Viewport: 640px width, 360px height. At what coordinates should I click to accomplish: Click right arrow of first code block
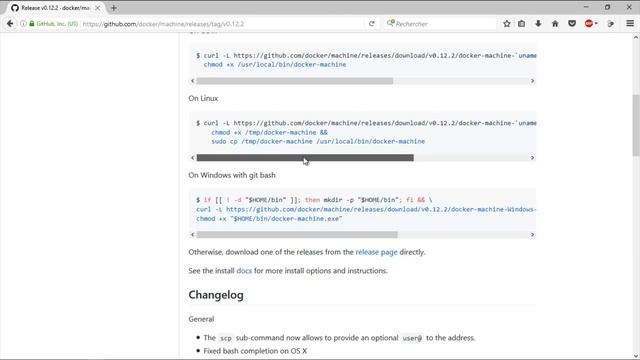point(532,81)
